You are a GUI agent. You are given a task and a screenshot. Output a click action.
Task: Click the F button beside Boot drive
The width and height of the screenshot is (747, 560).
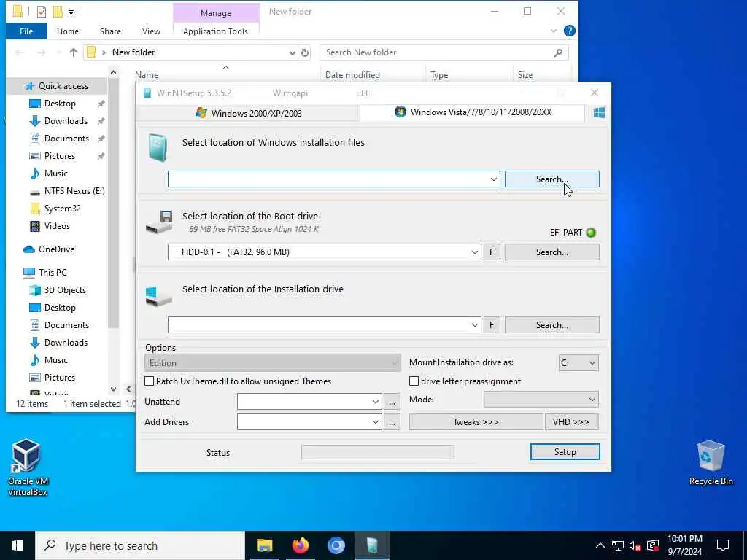pyautogui.click(x=492, y=252)
